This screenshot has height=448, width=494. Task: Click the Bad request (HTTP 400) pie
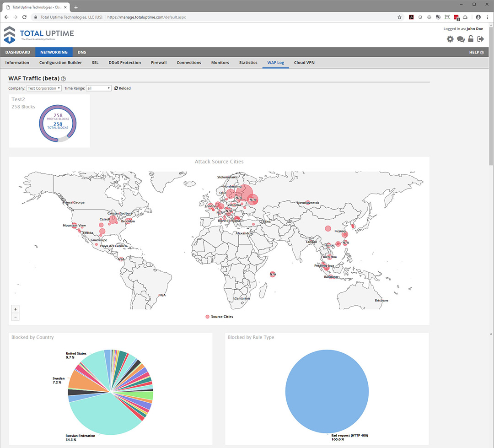pyautogui.click(x=327, y=391)
